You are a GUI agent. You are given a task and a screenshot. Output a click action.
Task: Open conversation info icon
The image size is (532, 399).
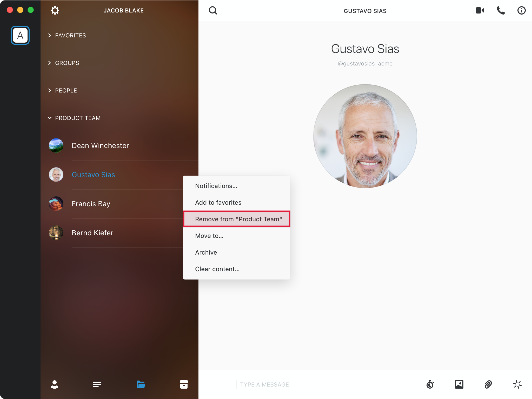tap(521, 10)
